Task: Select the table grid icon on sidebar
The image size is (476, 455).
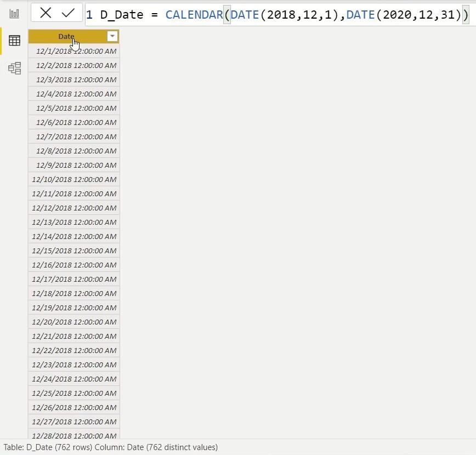Action: [14, 40]
